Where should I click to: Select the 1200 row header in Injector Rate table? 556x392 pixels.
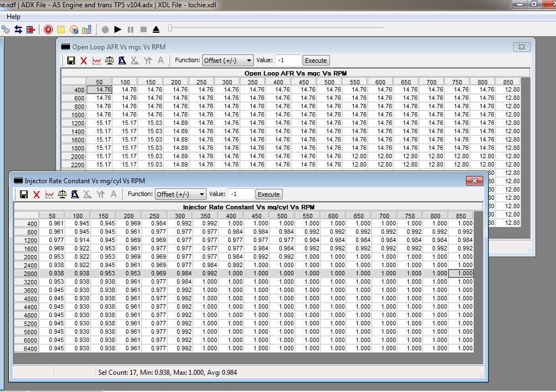[26, 240]
